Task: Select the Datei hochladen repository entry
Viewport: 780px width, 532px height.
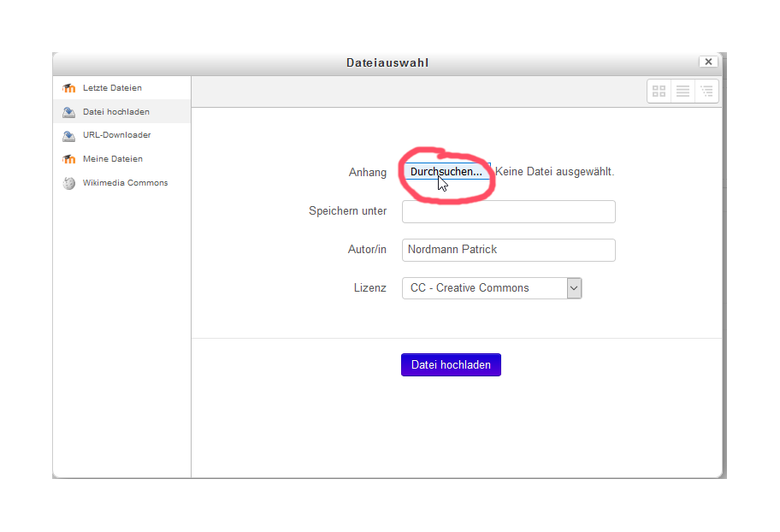Action: pos(116,112)
